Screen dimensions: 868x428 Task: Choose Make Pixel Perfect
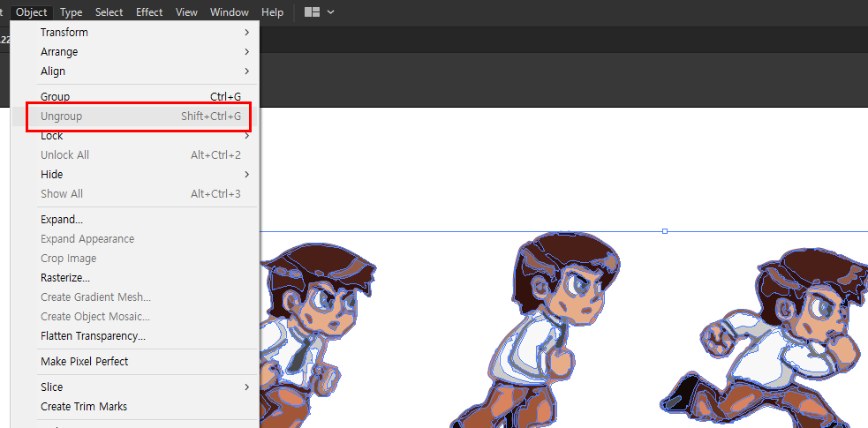134,362
